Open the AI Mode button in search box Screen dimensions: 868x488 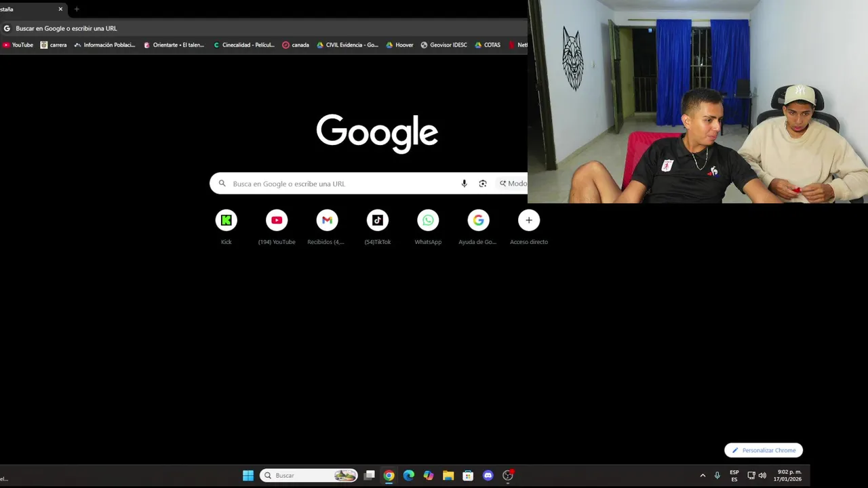513,184
